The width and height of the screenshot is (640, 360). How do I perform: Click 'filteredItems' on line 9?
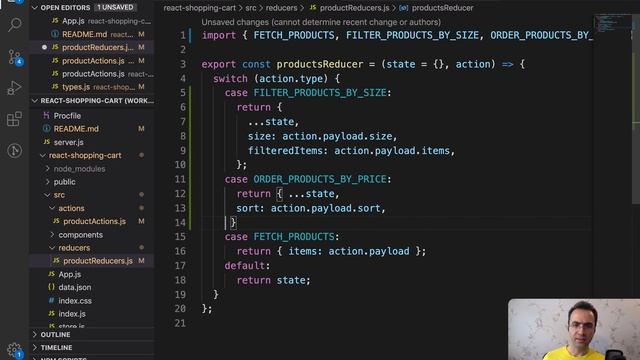click(285, 151)
